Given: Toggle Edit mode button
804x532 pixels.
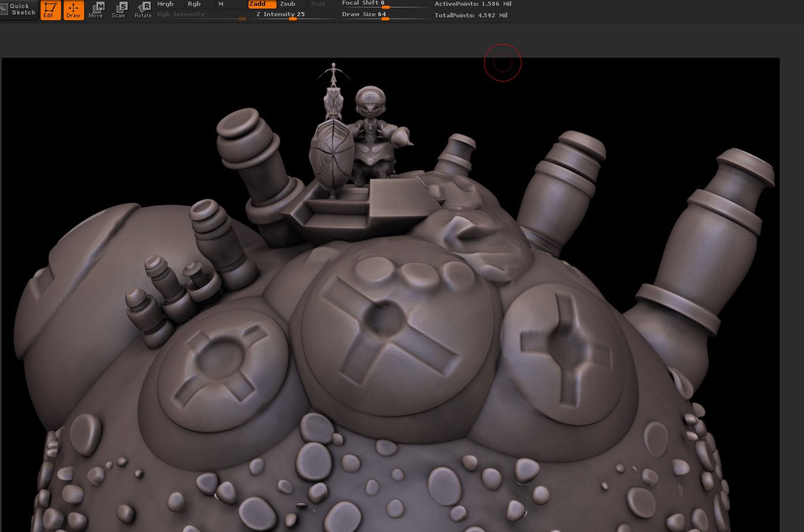Looking at the screenshot, I should click(x=50, y=10).
